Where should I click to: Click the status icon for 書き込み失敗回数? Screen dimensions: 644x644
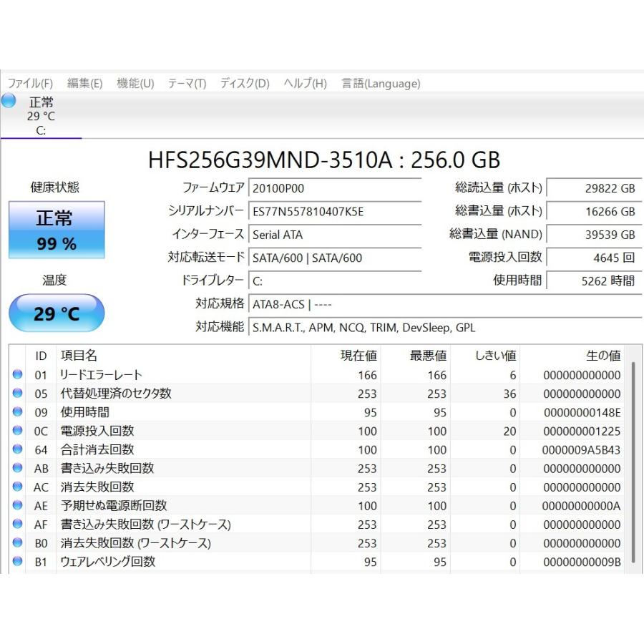click(x=16, y=468)
